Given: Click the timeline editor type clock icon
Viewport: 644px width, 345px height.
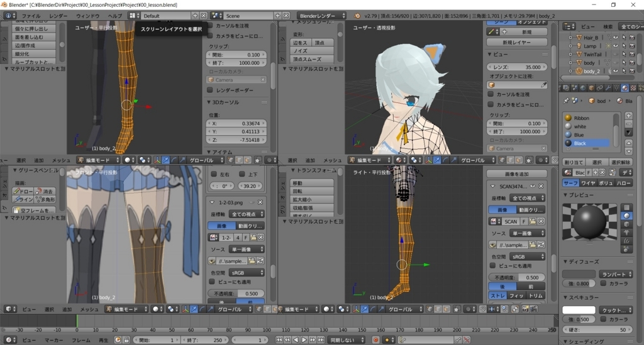Looking at the screenshot, I should [10, 340].
